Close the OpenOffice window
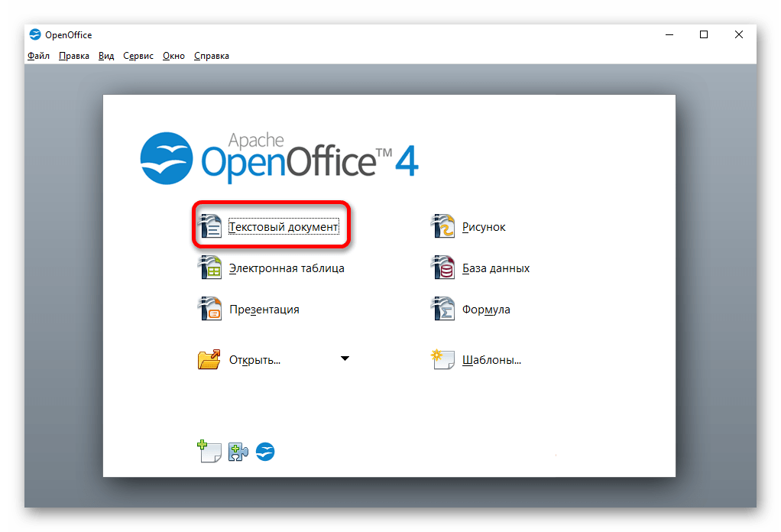 point(739,34)
